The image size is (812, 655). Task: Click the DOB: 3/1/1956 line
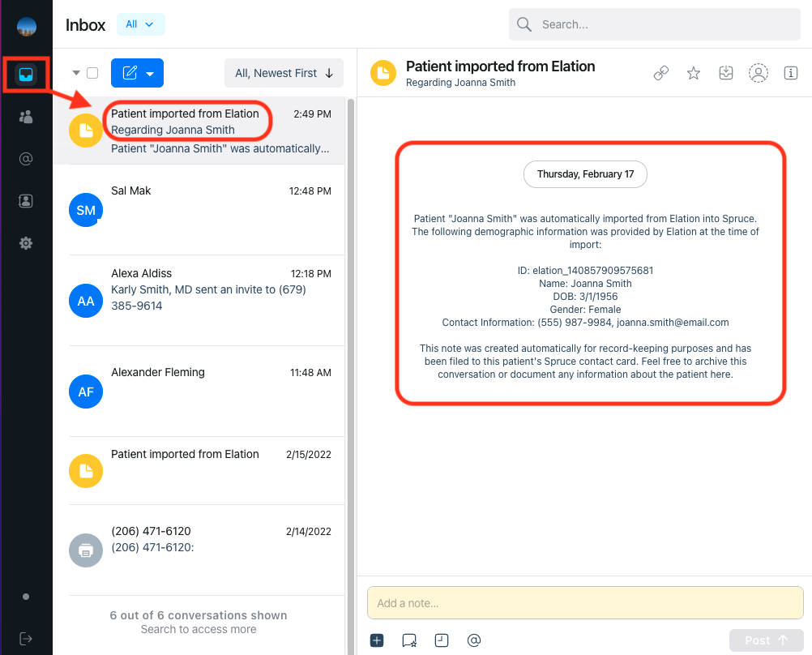(x=585, y=297)
